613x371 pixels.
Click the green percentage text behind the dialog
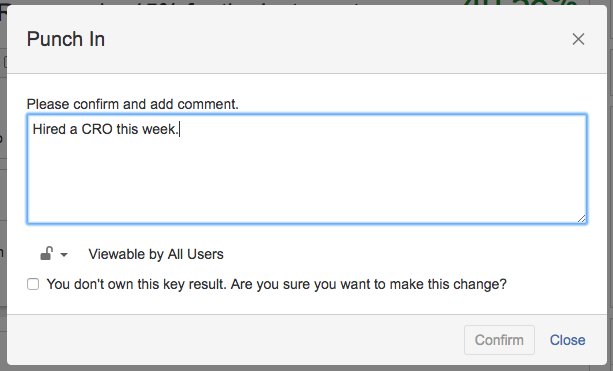[x=520, y=2]
